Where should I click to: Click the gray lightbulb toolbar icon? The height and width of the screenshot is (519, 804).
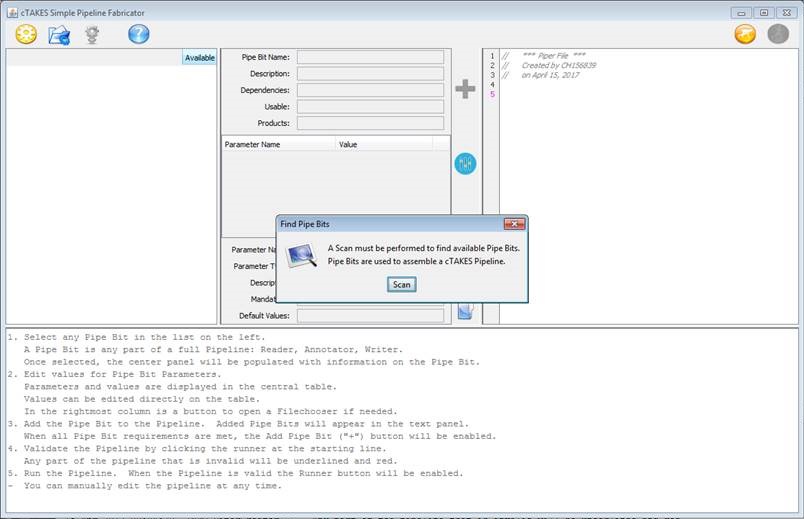point(92,34)
